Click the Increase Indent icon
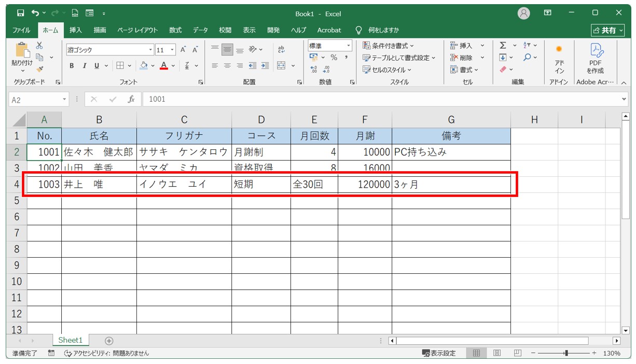Image resolution: width=636 pixels, height=364 pixels. coord(265,66)
